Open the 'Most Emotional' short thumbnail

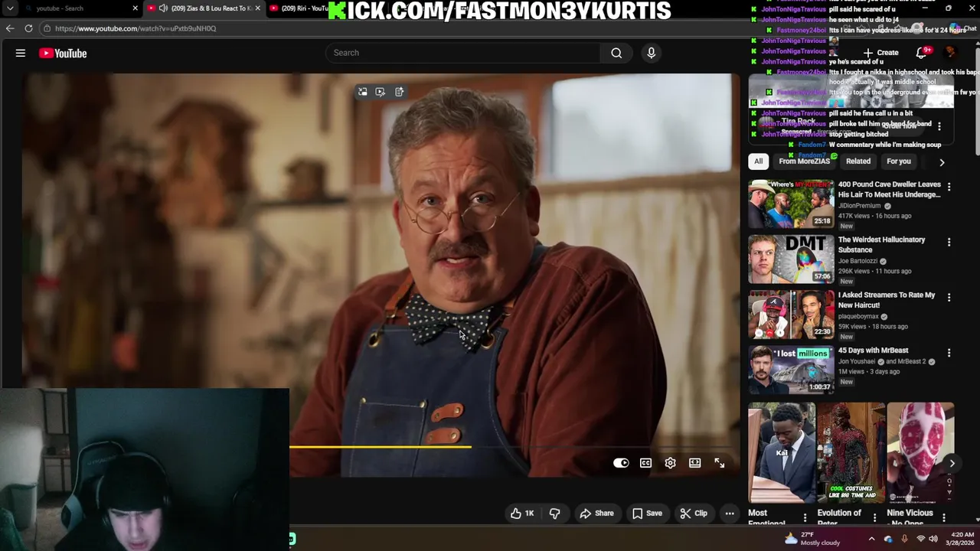[x=782, y=452]
